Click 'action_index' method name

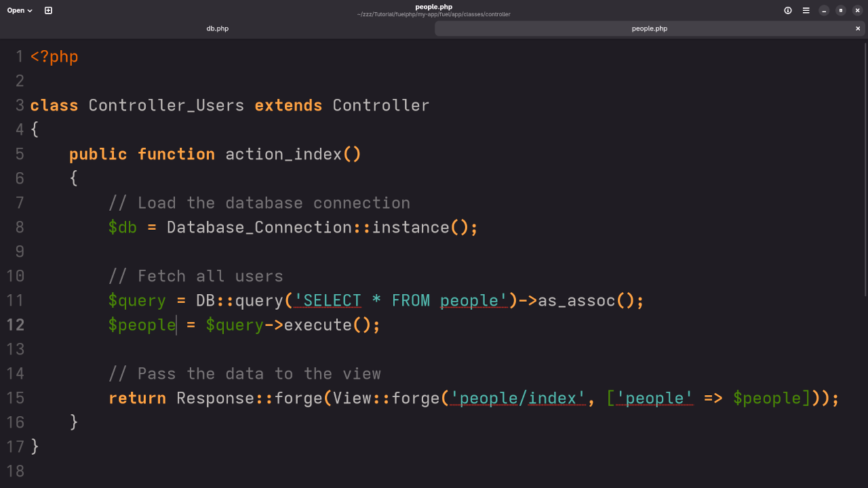pyautogui.click(x=283, y=154)
